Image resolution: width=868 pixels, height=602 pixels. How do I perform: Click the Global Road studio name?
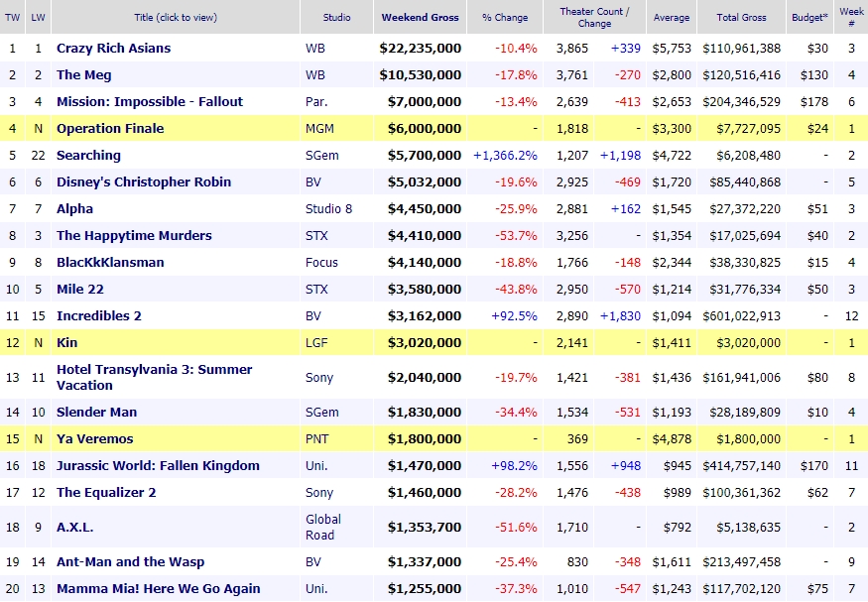pos(323,528)
